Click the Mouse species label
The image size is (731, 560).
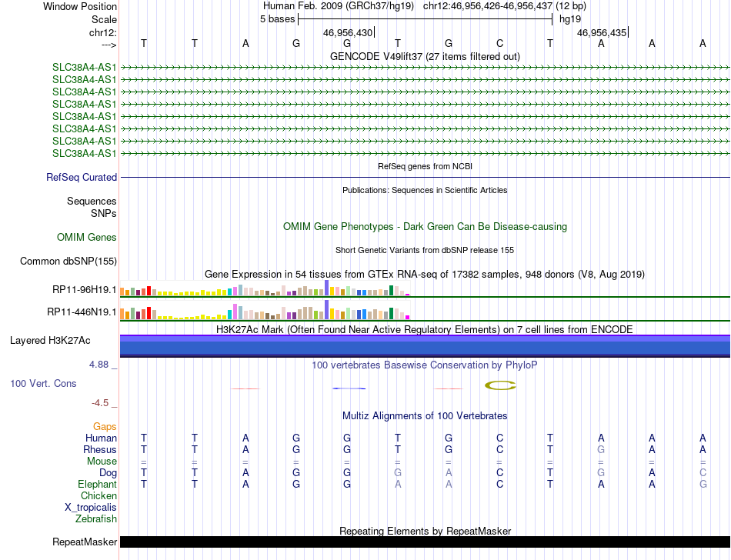(102, 462)
